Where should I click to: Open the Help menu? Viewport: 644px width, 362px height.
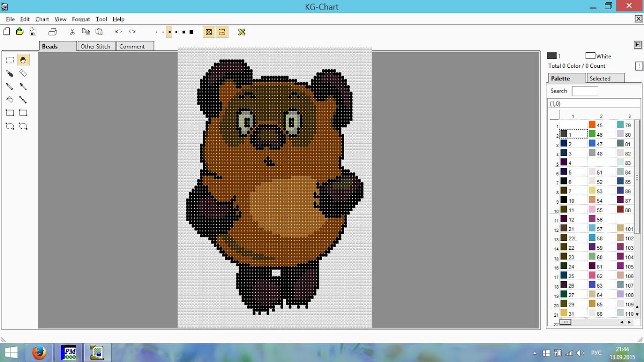118,19
